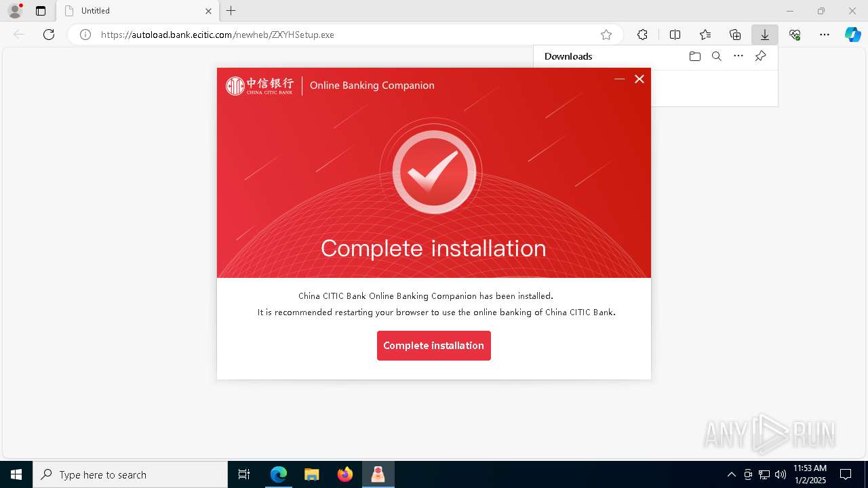The image size is (868, 488).
Task: Open a new browser tab
Action: point(231,11)
